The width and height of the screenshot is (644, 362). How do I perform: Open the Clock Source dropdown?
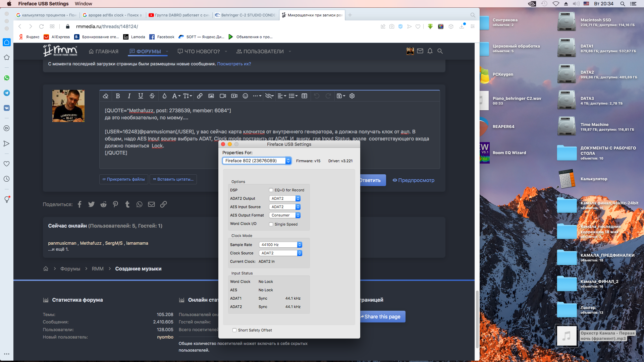[280, 253]
